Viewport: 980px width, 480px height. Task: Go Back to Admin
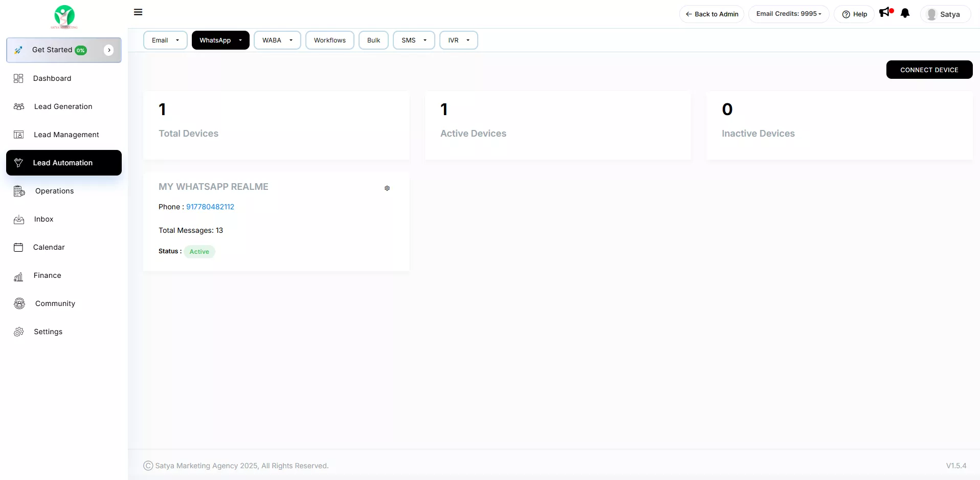[711, 14]
